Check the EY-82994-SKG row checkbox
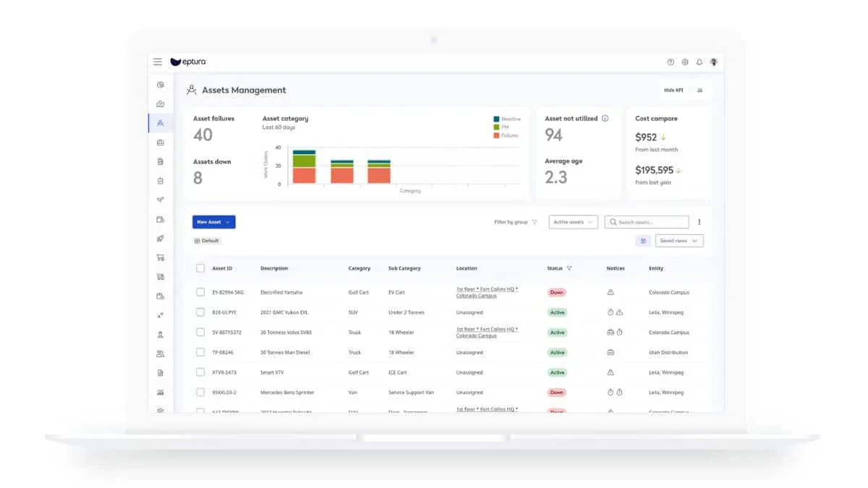The height and width of the screenshot is (488, 868). tap(200, 293)
